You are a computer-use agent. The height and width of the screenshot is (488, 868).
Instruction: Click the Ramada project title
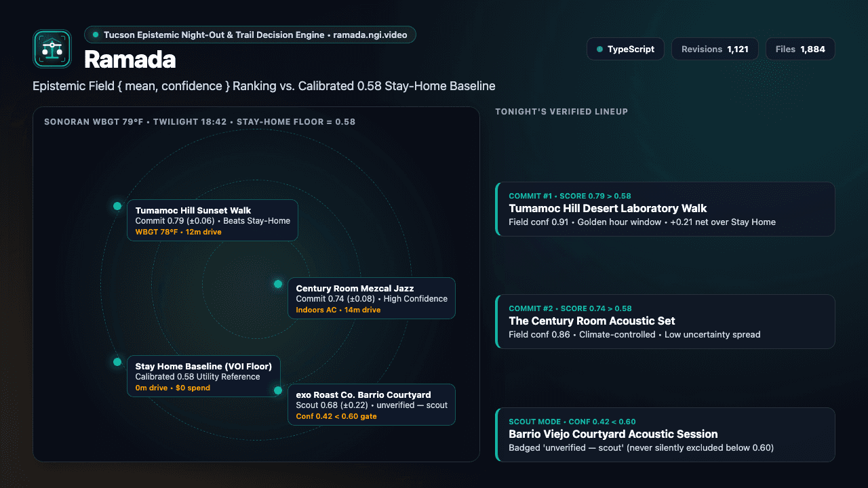[130, 60]
